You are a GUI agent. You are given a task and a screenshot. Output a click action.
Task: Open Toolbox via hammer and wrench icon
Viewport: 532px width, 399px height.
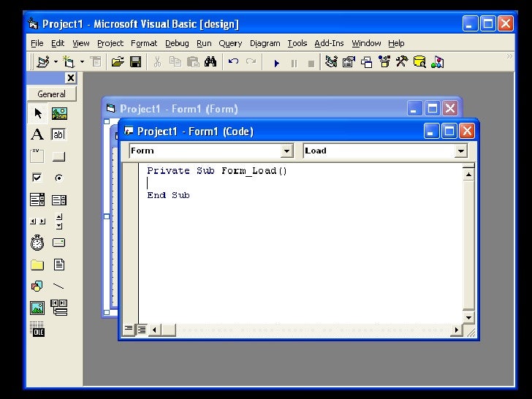tap(402, 62)
